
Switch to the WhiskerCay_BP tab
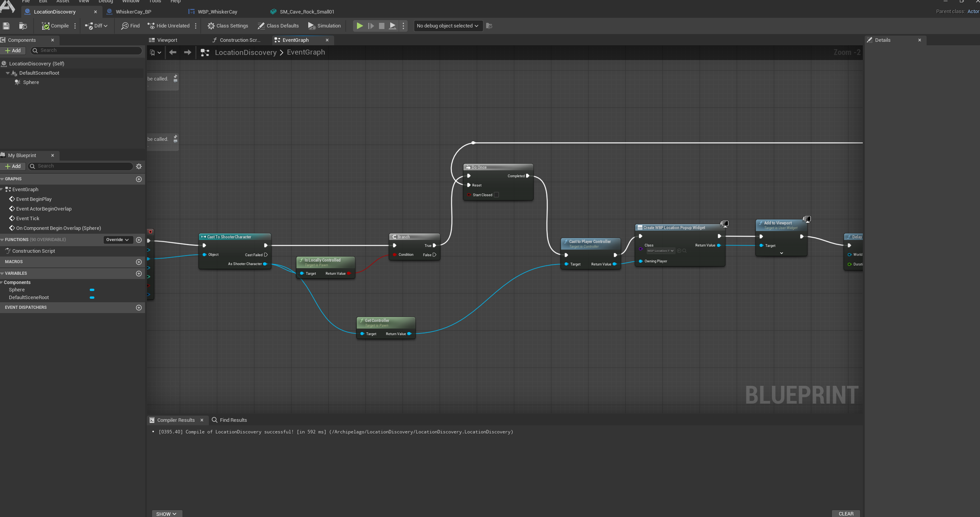(x=133, y=12)
